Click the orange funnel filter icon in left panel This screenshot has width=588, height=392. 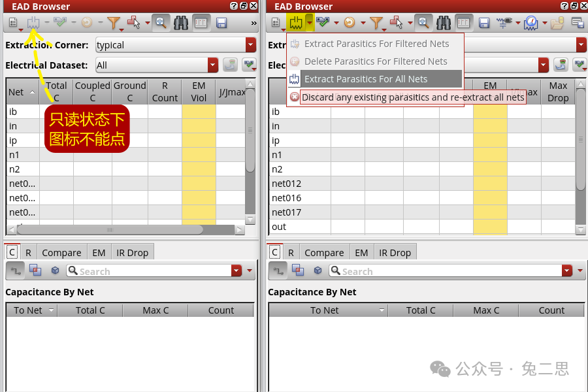tap(114, 23)
